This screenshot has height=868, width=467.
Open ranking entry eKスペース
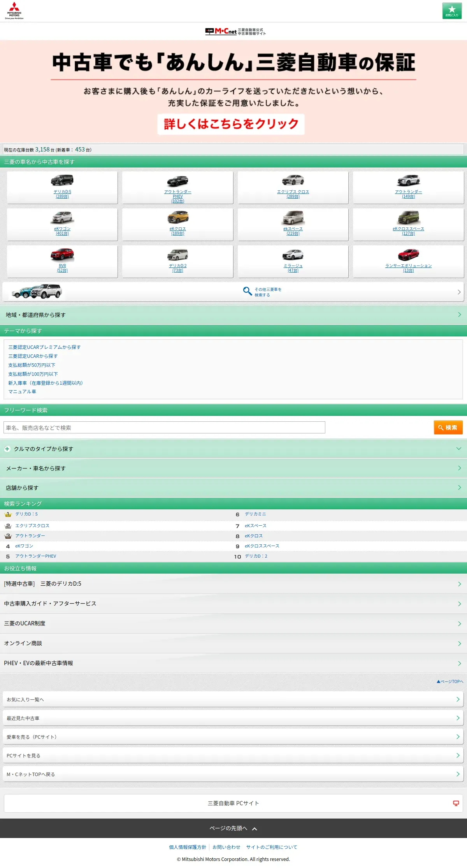pyautogui.click(x=256, y=526)
